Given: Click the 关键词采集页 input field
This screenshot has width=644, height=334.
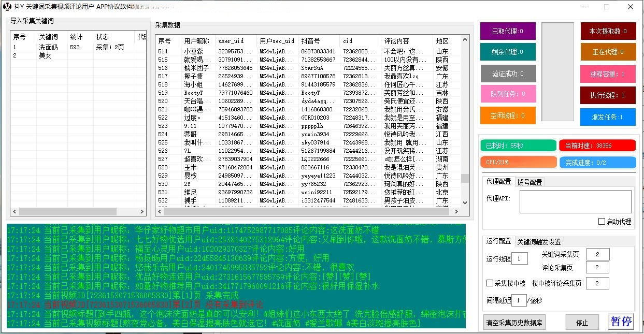Looking at the screenshot, I should [x=597, y=254].
